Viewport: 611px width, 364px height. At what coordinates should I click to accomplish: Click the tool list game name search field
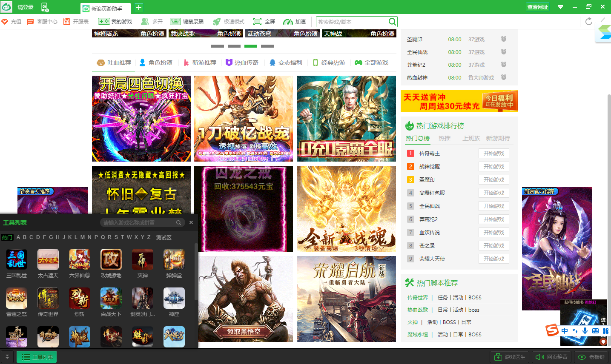[x=138, y=223]
